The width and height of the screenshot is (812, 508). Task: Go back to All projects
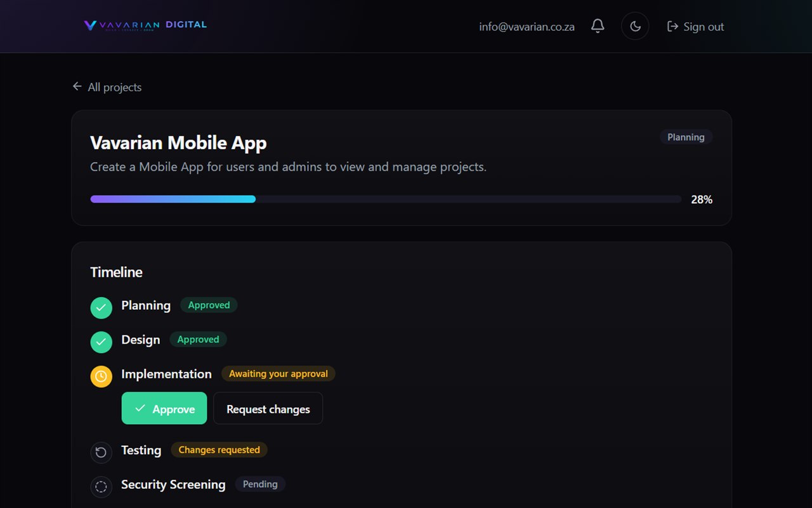point(107,87)
